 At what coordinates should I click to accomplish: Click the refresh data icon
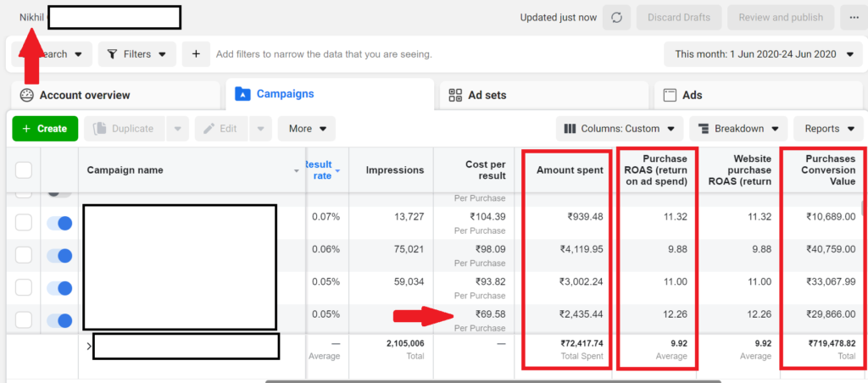(x=616, y=18)
